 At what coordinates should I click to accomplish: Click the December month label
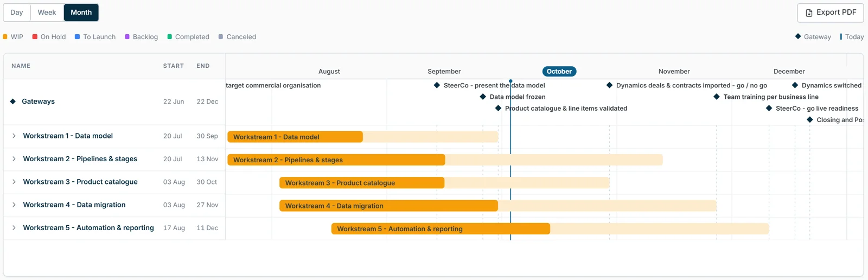pyautogui.click(x=789, y=72)
